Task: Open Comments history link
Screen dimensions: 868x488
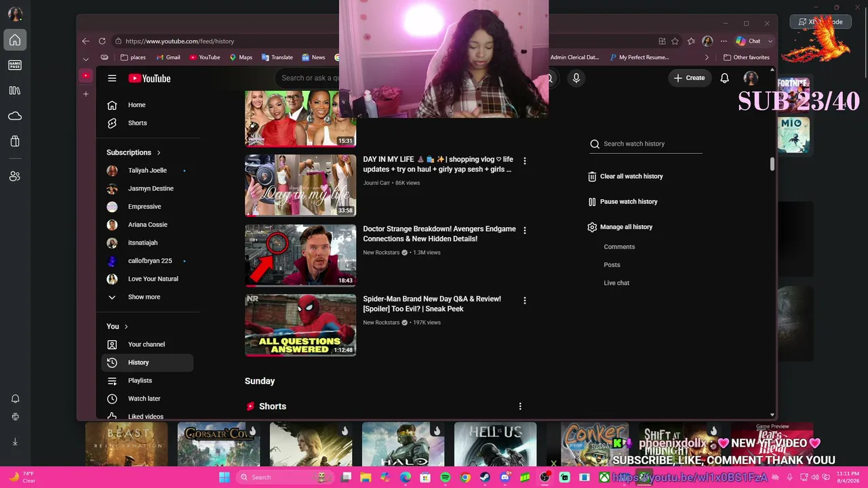Action: (x=619, y=247)
